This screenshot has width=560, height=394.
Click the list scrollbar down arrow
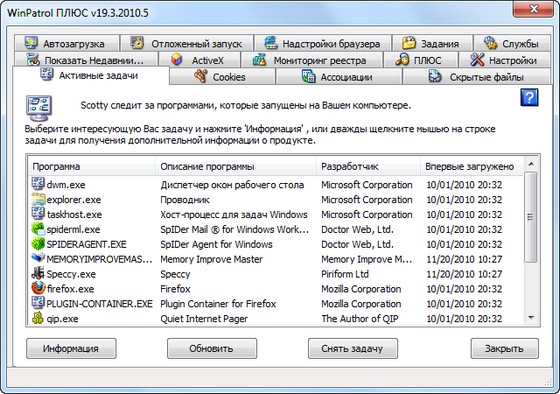(x=531, y=318)
